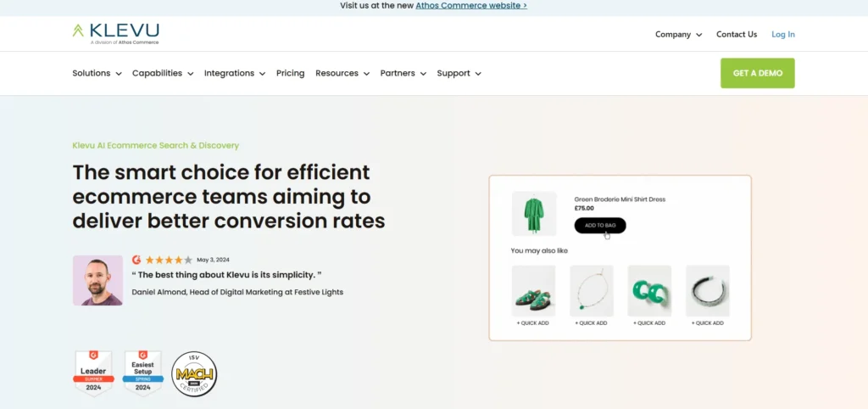Click 'Green Broderie Mini Shirt Dress' title
Viewport: 868px width, 409px height.
point(620,199)
